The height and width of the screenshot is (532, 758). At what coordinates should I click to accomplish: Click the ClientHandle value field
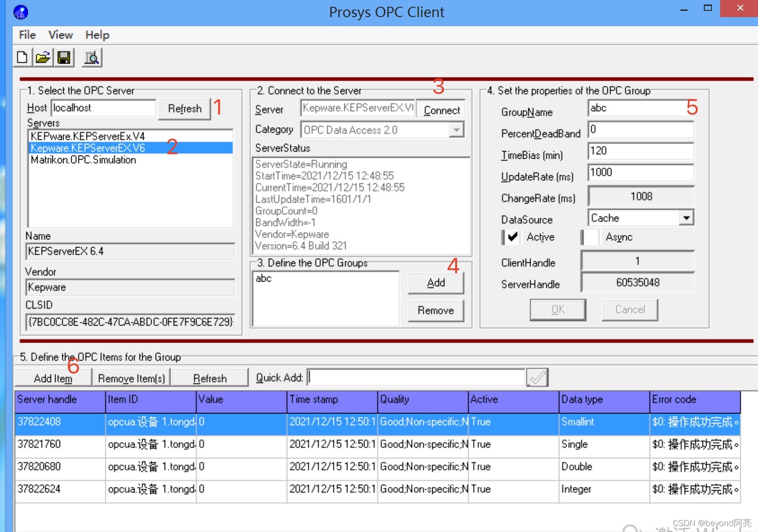[638, 261]
